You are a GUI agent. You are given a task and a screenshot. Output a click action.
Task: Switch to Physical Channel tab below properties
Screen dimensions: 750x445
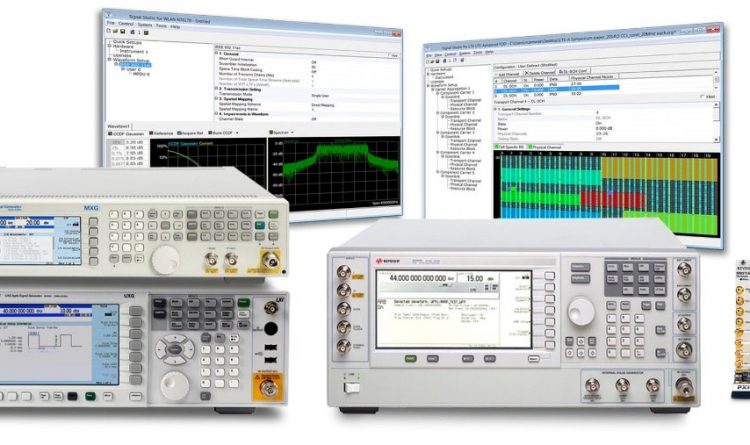[x=545, y=147]
